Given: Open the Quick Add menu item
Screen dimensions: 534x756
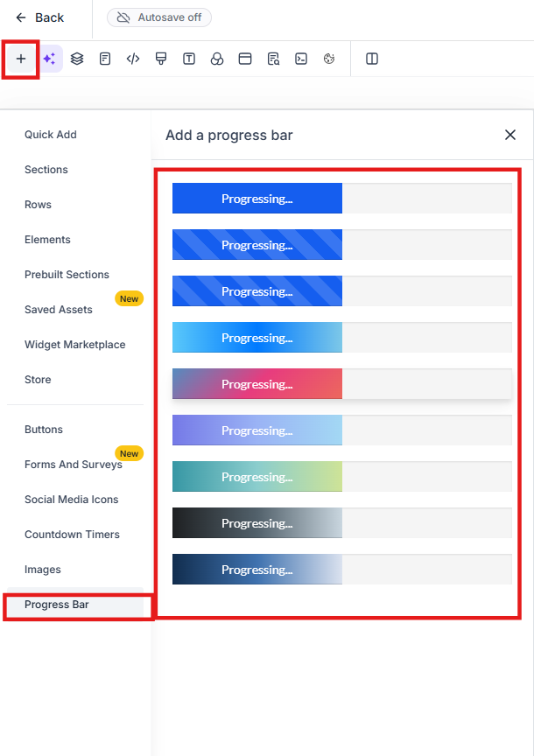Looking at the screenshot, I should pos(51,135).
